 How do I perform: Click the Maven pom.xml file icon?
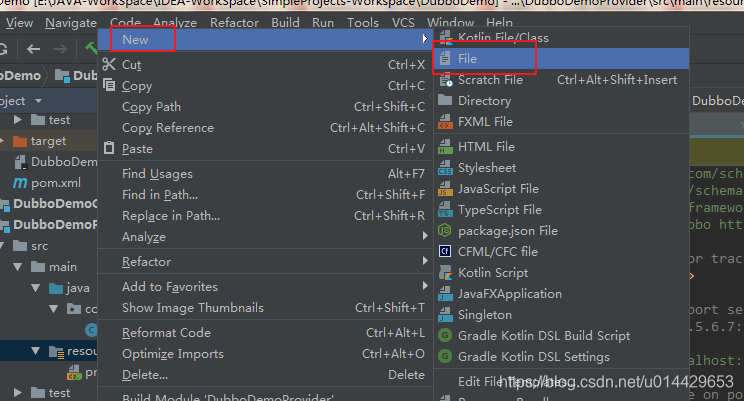pyautogui.click(x=20, y=183)
